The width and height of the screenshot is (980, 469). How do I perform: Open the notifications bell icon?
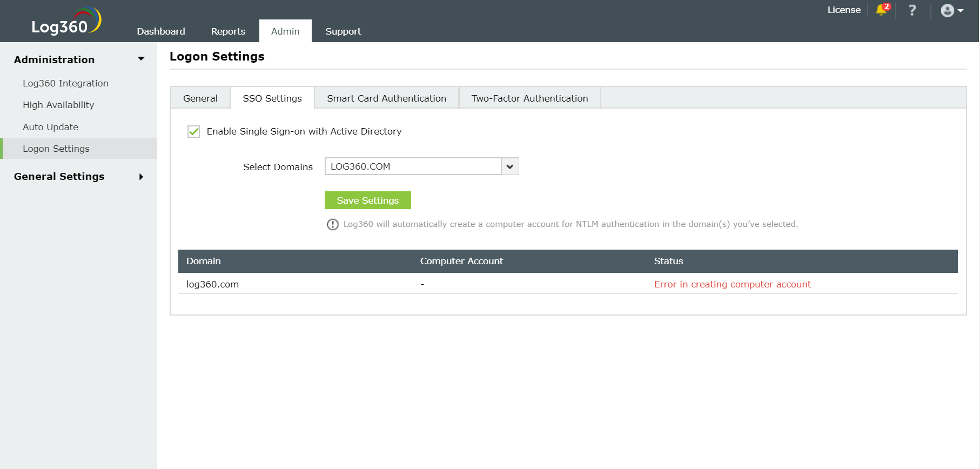pyautogui.click(x=882, y=10)
